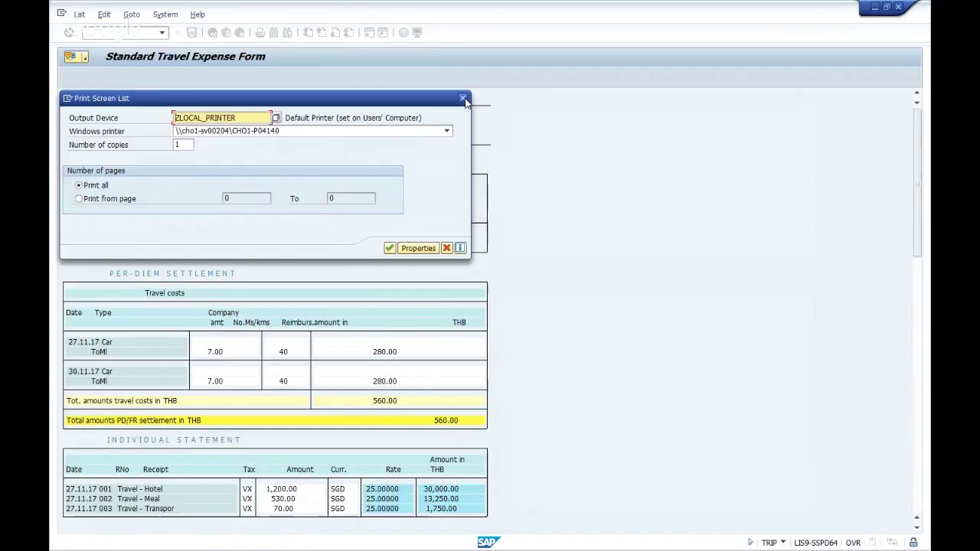Click the Print toolbar icon

coord(260,32)
